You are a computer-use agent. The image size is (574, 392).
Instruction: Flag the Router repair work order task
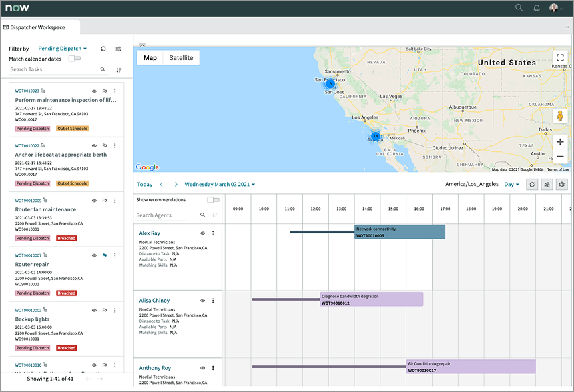coord(104,255)
